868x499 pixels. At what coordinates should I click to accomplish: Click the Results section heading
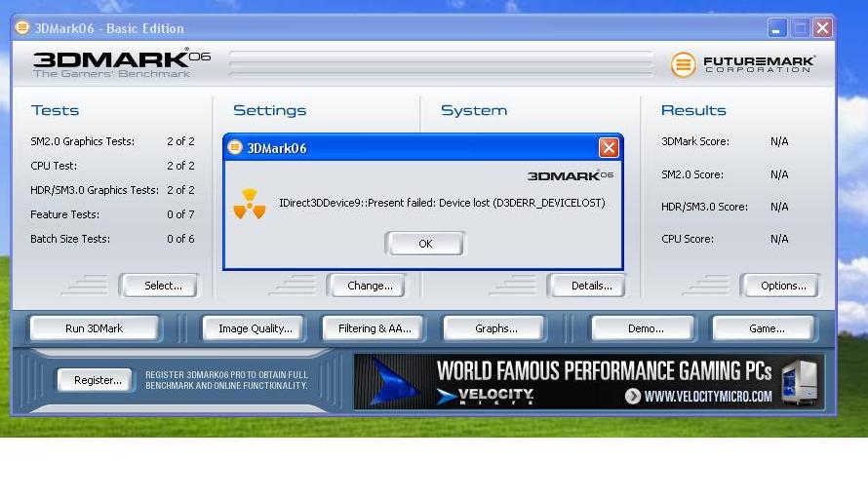coord(693,110)
